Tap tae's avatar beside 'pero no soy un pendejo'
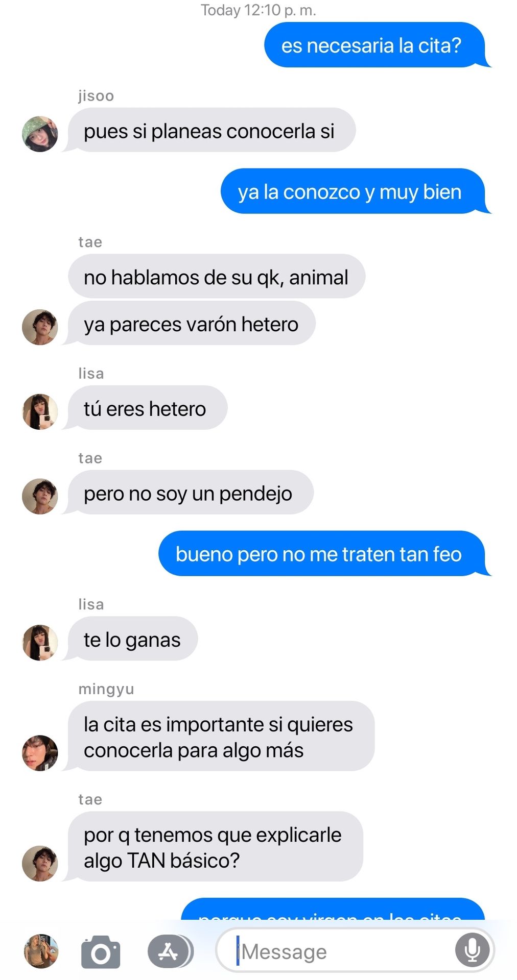 click(x=40, y=496)
